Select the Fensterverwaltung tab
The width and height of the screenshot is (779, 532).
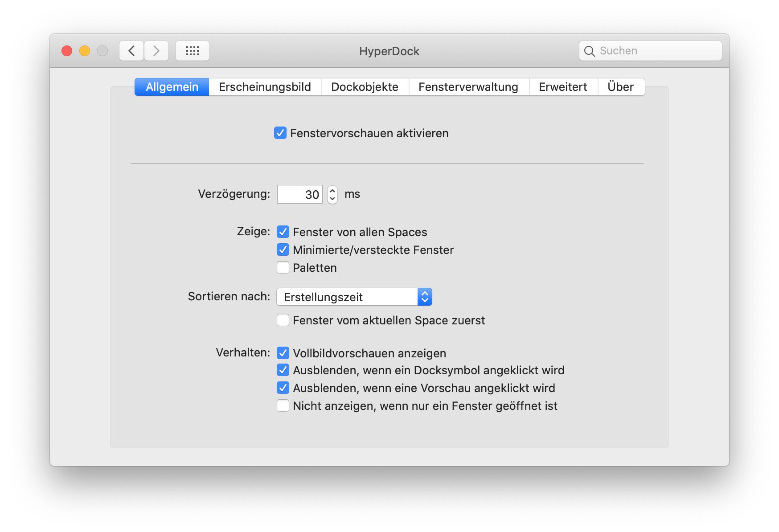(468, 87)
